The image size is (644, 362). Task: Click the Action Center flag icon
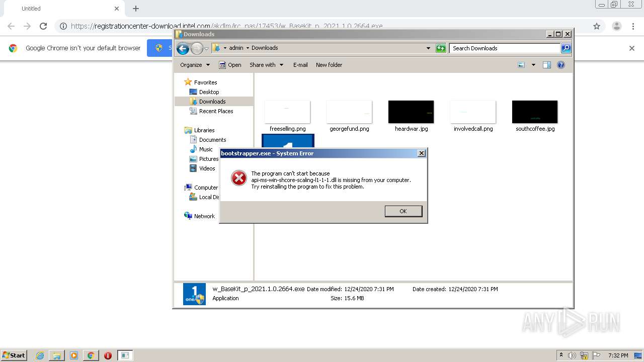[x=596, y=355]
